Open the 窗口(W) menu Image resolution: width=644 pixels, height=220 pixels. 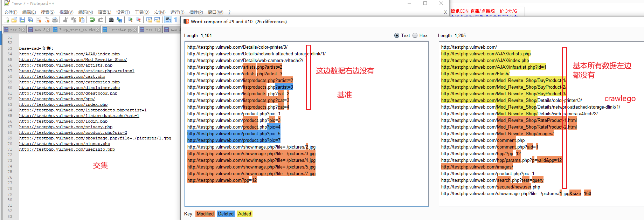[x=215, y=12]
